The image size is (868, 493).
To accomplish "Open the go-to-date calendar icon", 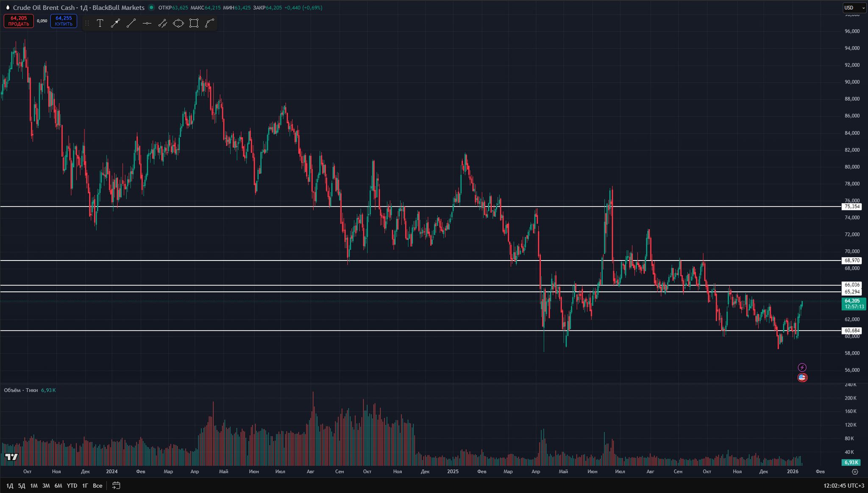I will (x=116, y=485).
